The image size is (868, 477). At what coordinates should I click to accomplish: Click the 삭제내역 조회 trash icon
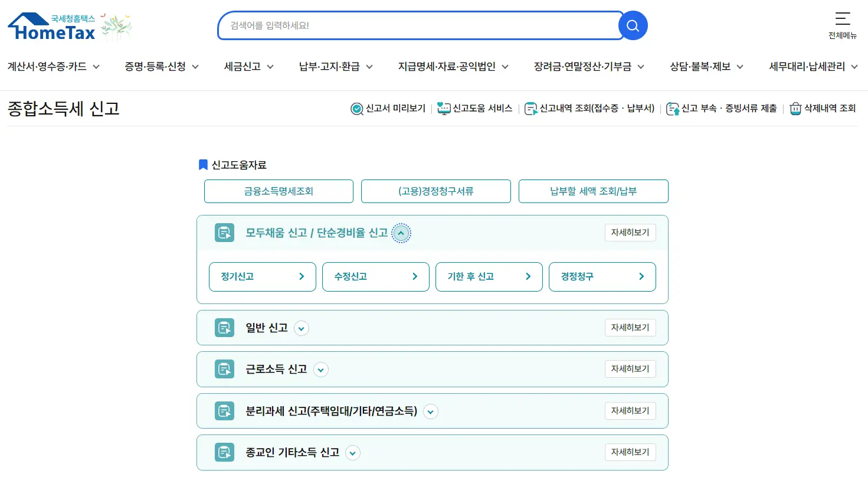(x=795, y=109)
